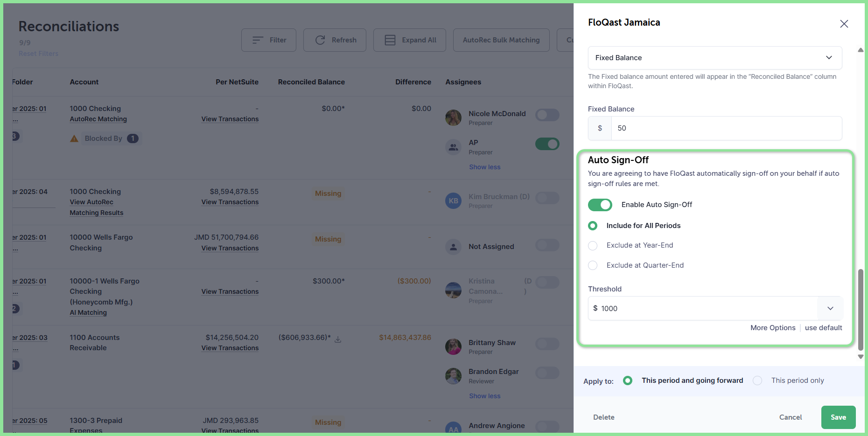Toggle the Not Assigned sign-off switch
Viewport: 868px width, 436px height.
547,245
